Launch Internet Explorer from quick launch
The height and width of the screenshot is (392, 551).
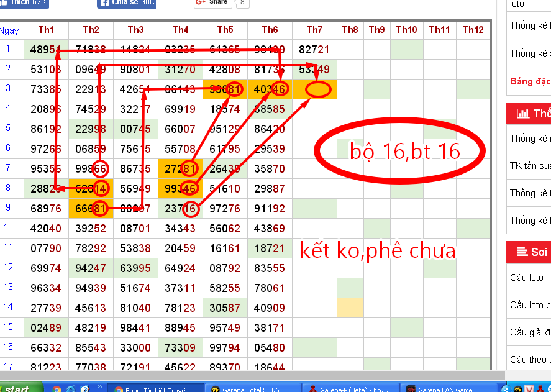[x=71, y=389]
